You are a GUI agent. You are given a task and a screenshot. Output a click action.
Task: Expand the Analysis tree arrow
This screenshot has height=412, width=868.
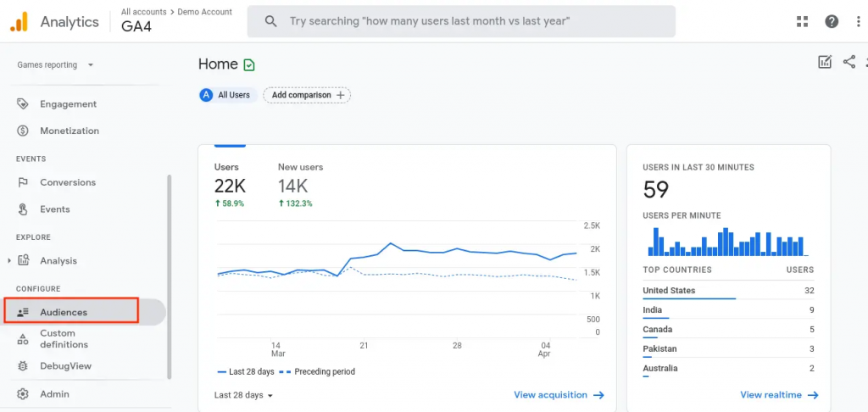coord(9,260)
